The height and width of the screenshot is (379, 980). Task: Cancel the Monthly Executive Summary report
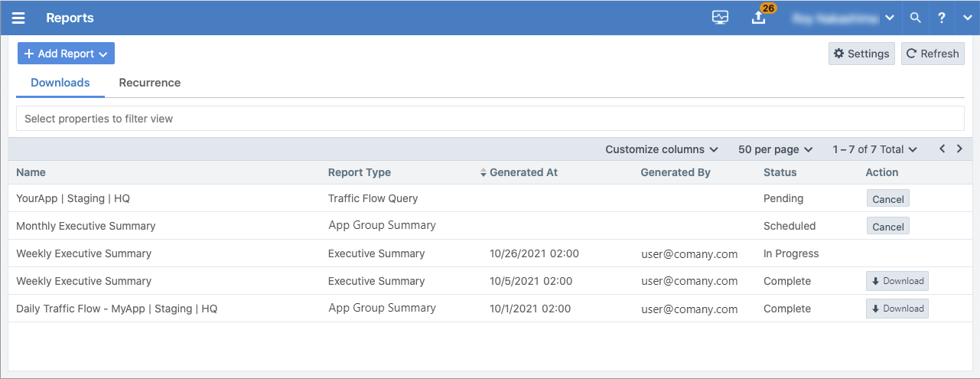(x=888, y=227)
